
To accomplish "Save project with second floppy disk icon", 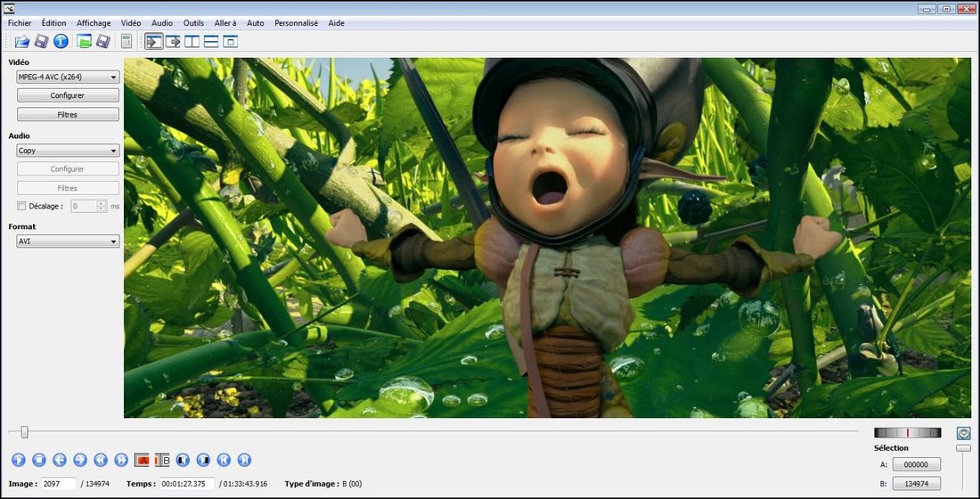I will [x=103, y=41].
